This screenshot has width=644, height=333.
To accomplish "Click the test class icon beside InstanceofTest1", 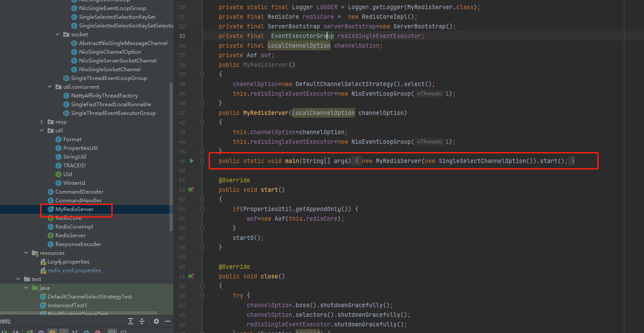I will coord(43,305).
